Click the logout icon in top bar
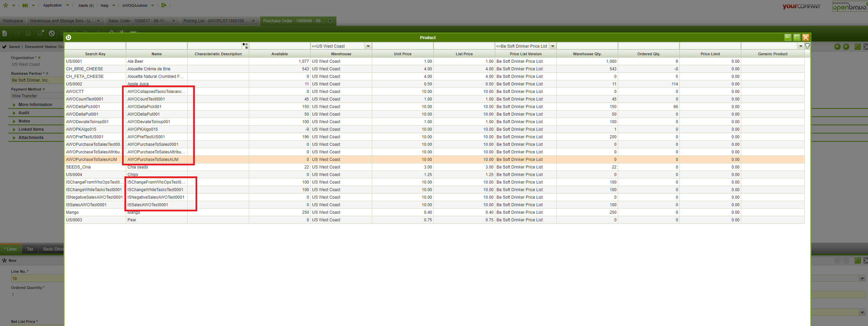 (x=164, y=5)
